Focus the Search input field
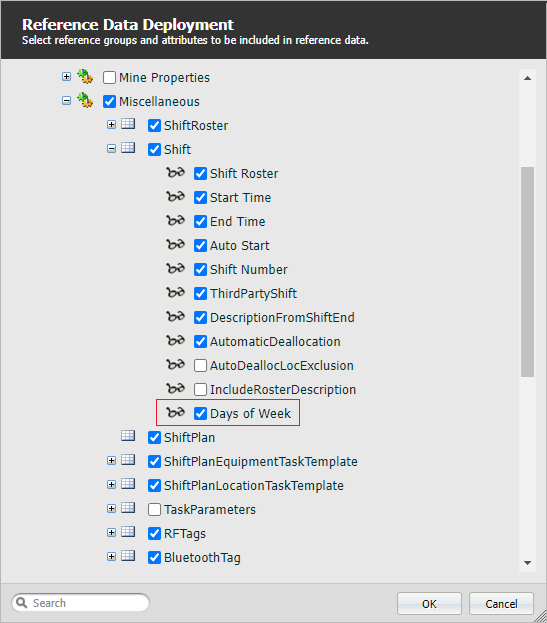This screenshot has width=547, height=623. click(80, 603)
